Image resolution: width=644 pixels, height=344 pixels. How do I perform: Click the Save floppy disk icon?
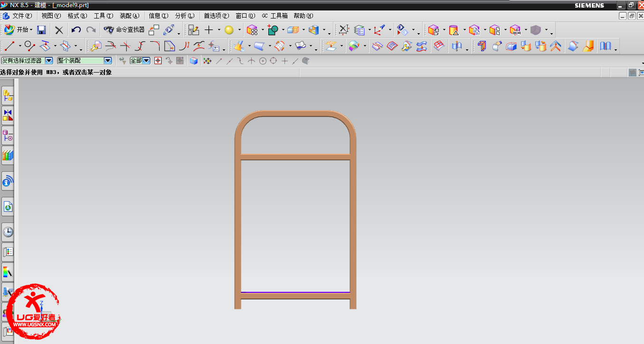coord(41,30)
